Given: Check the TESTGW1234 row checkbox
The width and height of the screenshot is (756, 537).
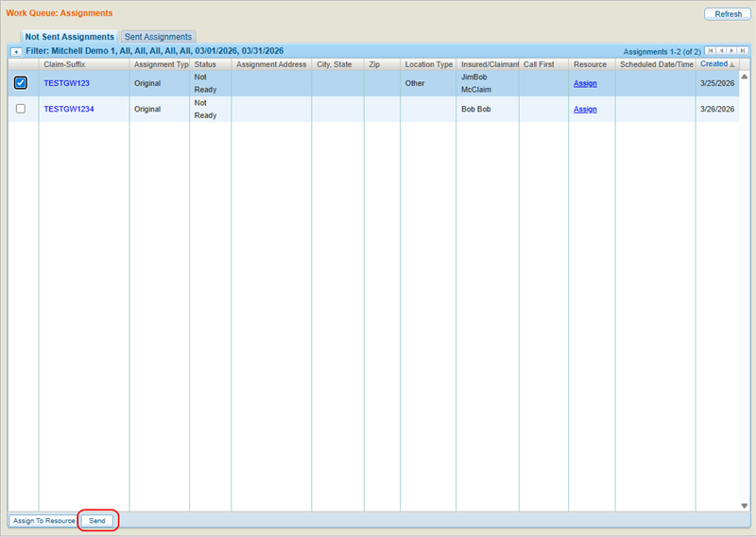Looking at the screenshot, I should point(21,109).
